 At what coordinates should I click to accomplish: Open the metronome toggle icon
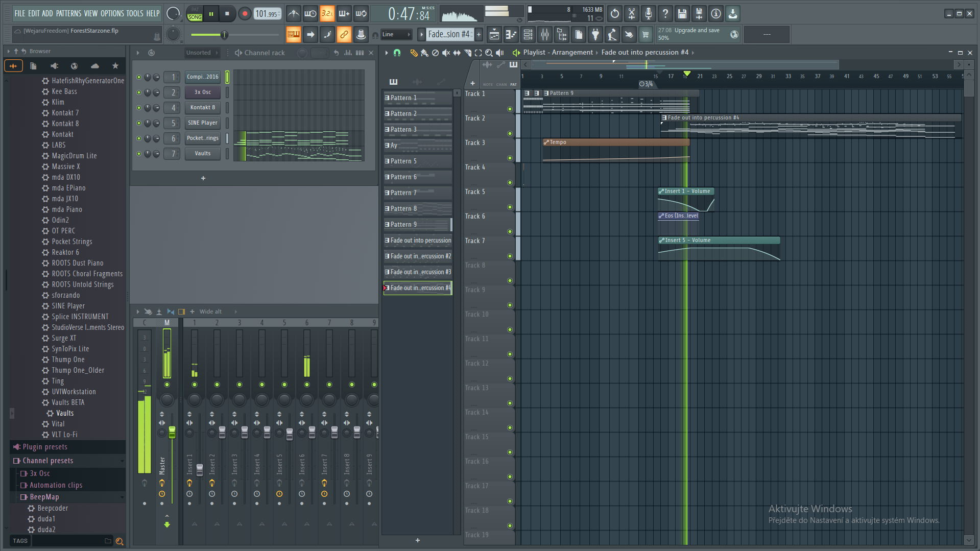(x=294, y=14)
